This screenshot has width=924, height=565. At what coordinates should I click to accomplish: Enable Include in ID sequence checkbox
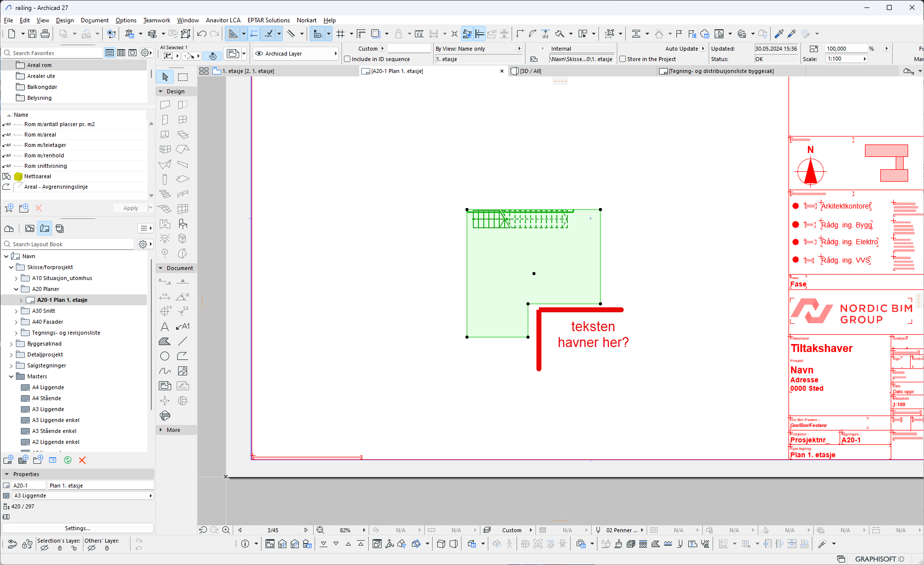(347, 59)
